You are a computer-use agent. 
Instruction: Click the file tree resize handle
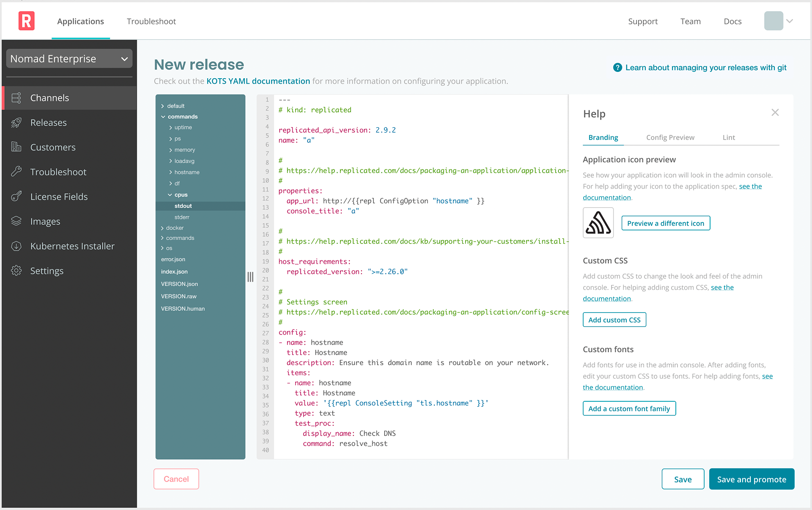point(250,277)
